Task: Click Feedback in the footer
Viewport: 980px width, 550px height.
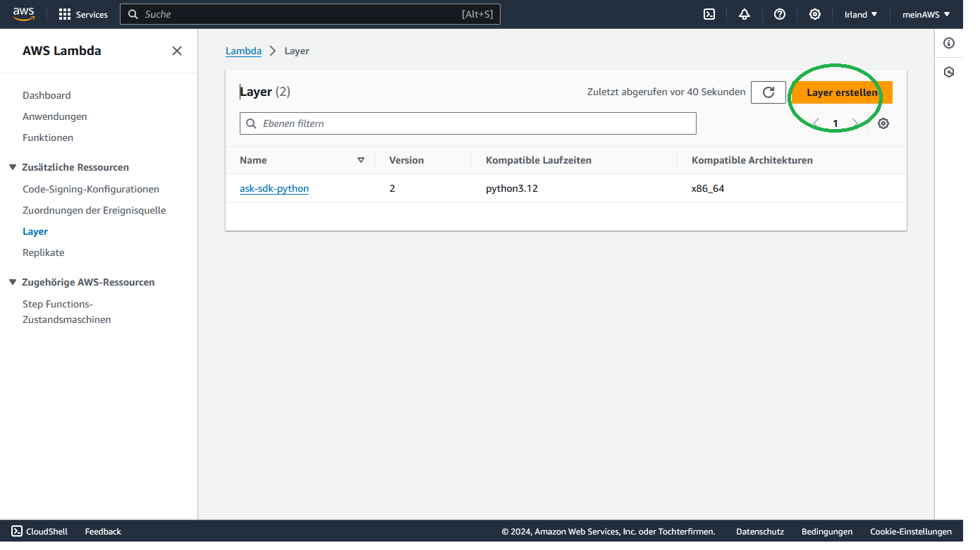Action: (103, 532)
